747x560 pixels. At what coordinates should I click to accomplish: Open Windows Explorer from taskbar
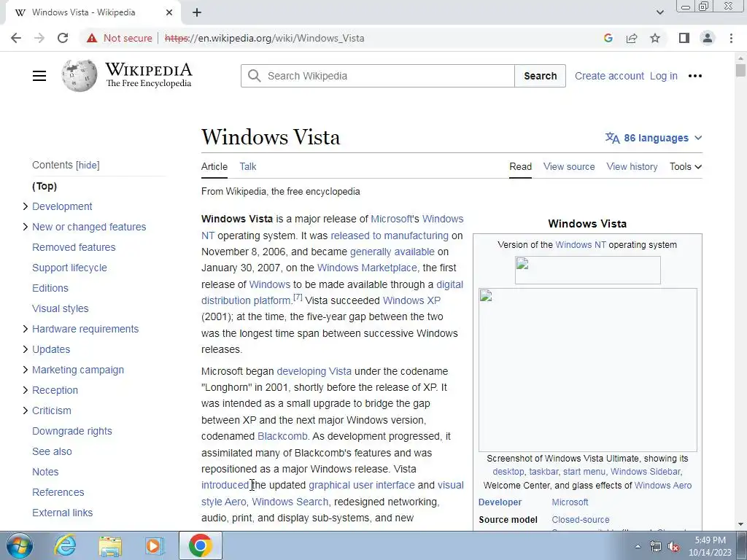click(x=110, y=545)
